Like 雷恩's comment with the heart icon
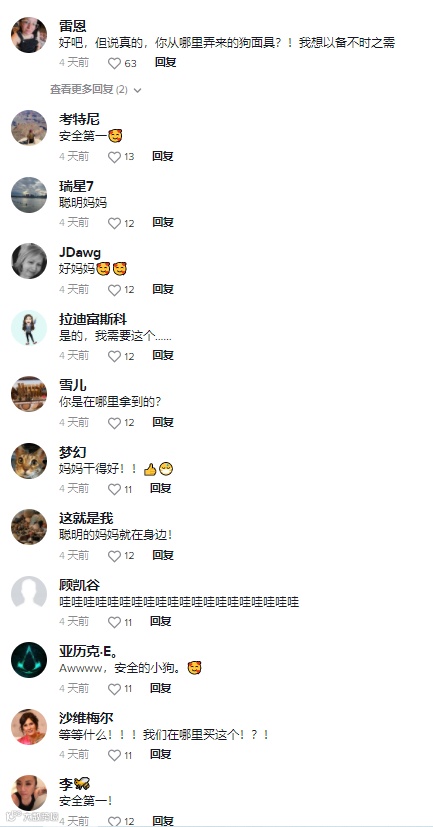 coord(114,63)
